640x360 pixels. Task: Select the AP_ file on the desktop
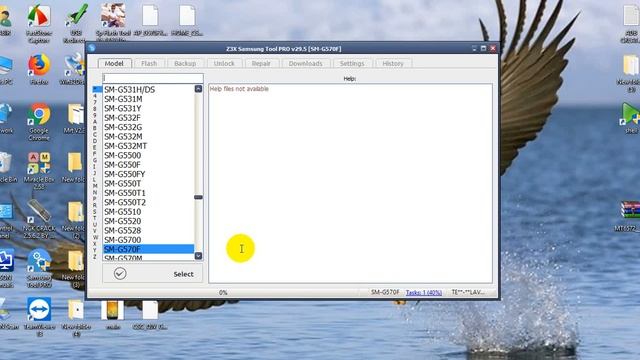coord(150,20)
